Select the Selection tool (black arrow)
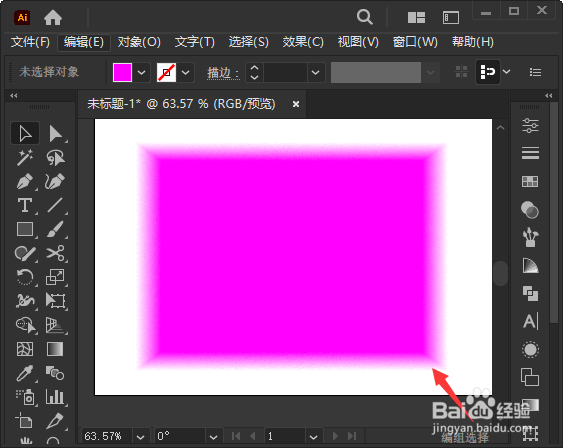This screenshot has width=563, height=448. click(x=25, y=134)
